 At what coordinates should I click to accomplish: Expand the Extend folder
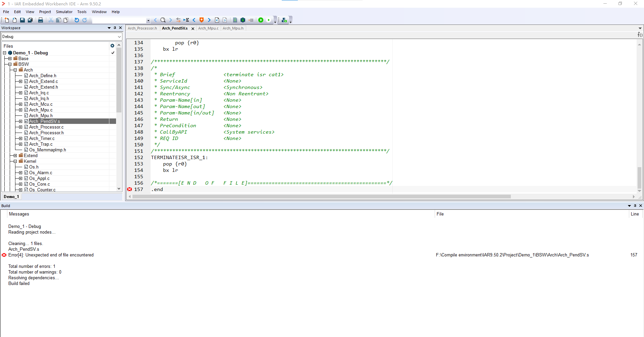coord(15,155)
